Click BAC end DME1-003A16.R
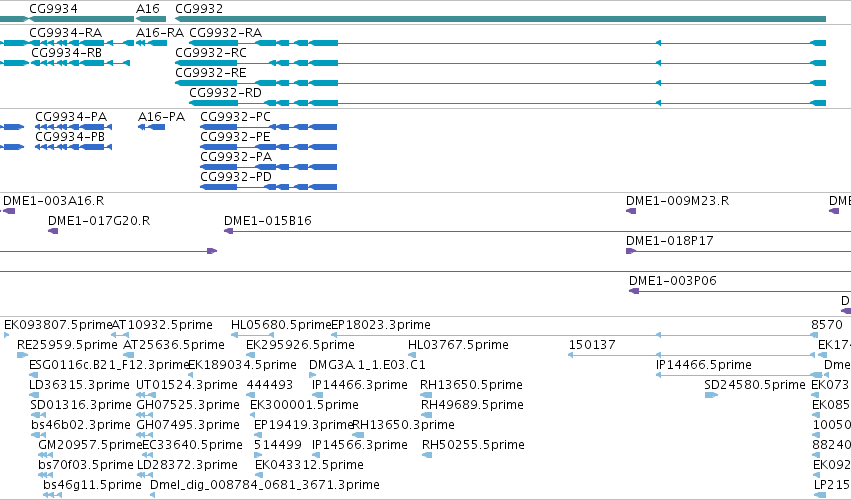 click(x=54, y=201)
